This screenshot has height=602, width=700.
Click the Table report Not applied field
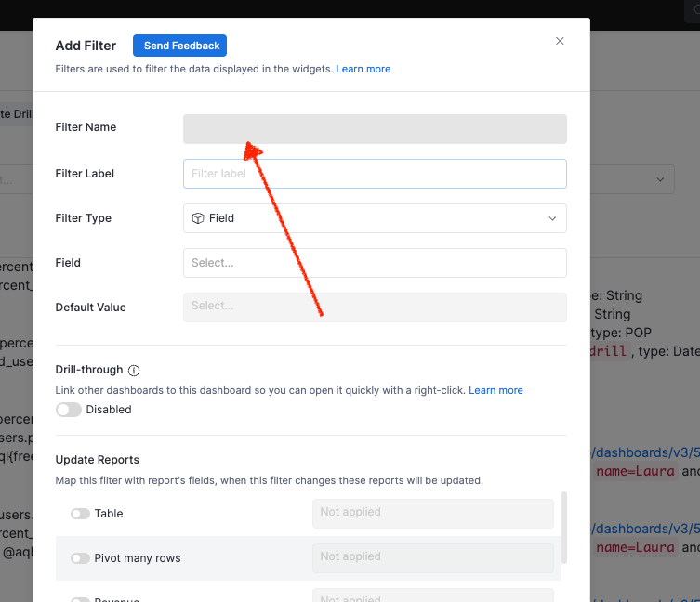click(432, 514)
